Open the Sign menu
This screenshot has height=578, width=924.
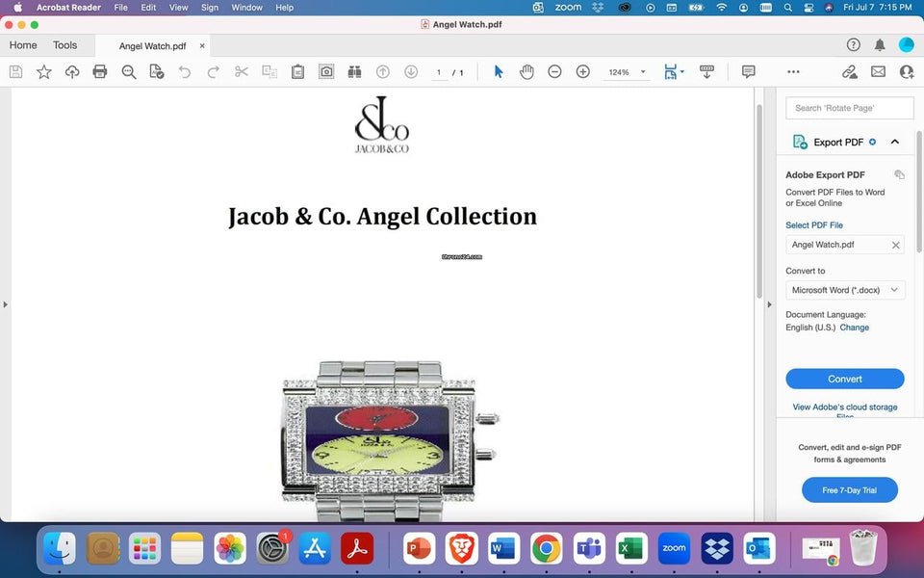click(x=210, y=8)
